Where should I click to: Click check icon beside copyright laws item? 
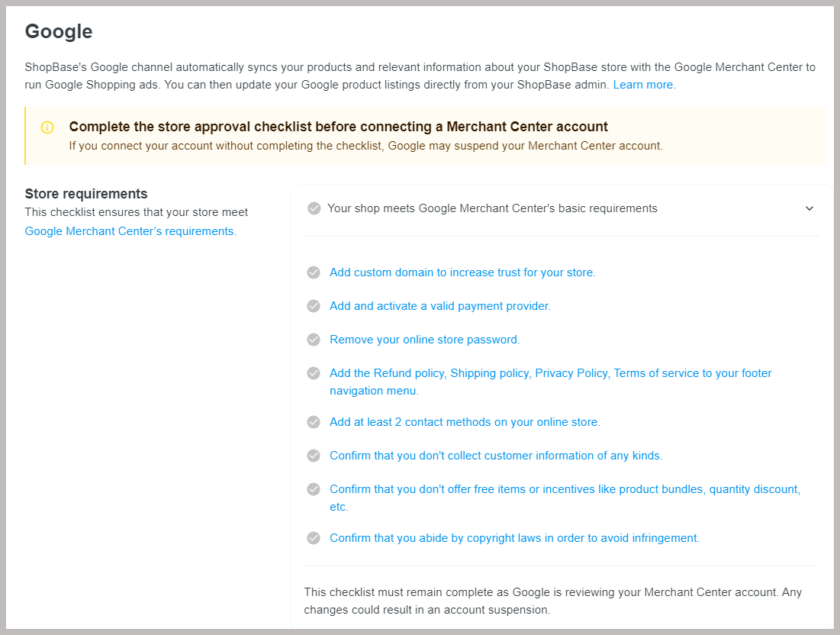point(314,538)
